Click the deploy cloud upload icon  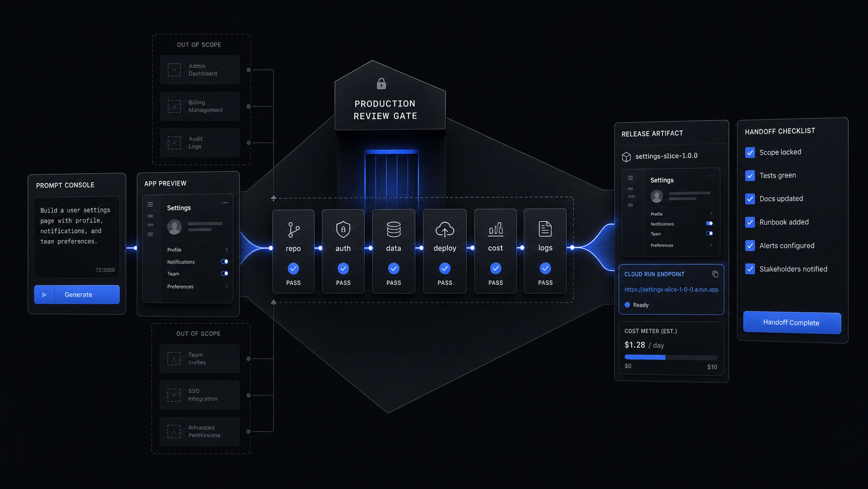pos(445,229)
